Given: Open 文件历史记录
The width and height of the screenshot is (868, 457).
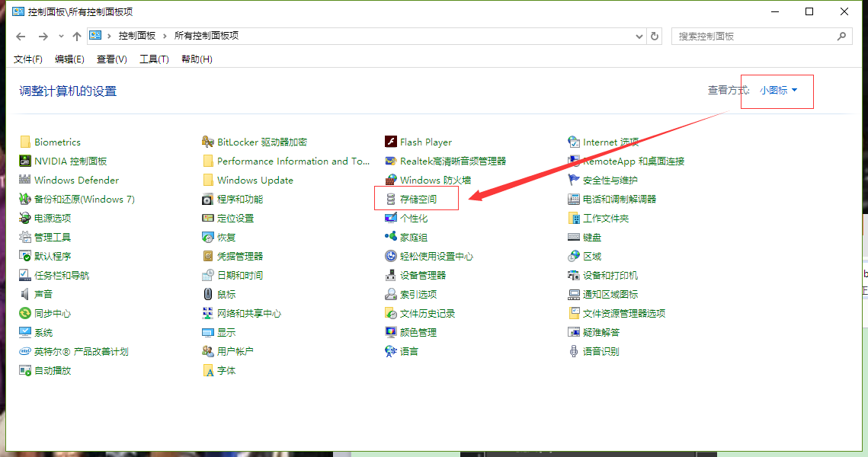Looking at the screenshot, I should pos(420,313).
